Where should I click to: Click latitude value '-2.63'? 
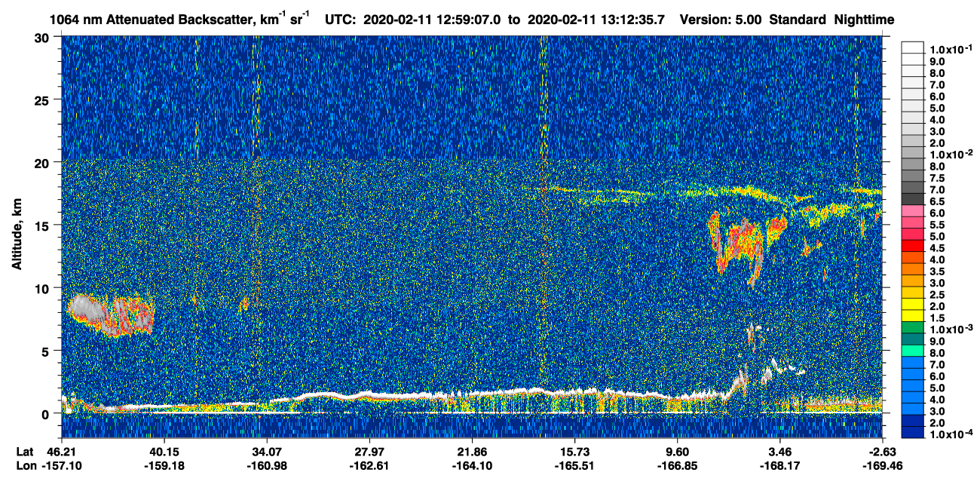882,452
